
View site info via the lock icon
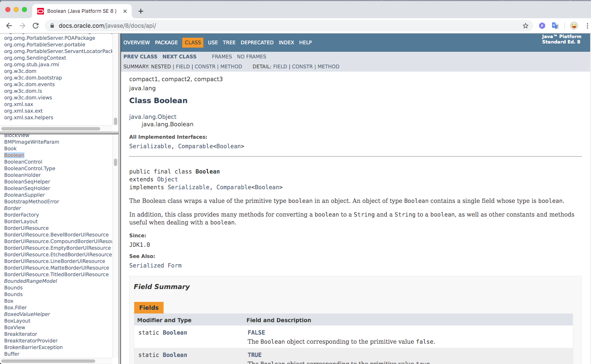click(52, 26)
